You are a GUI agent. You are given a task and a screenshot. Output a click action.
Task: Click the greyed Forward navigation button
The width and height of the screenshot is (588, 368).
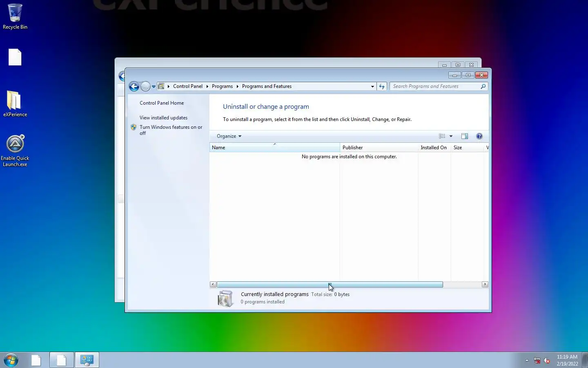[145, 86]
